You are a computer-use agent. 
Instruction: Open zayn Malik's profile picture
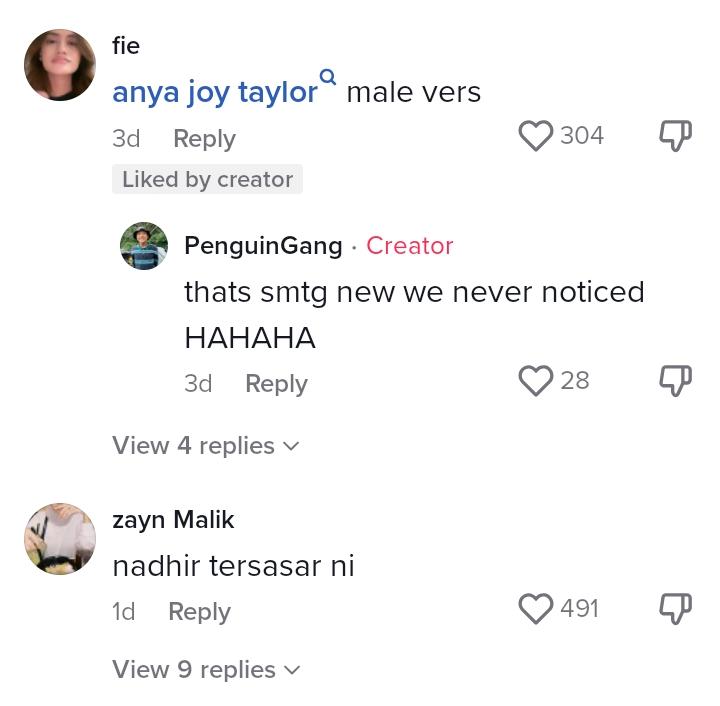coord(60,539)
